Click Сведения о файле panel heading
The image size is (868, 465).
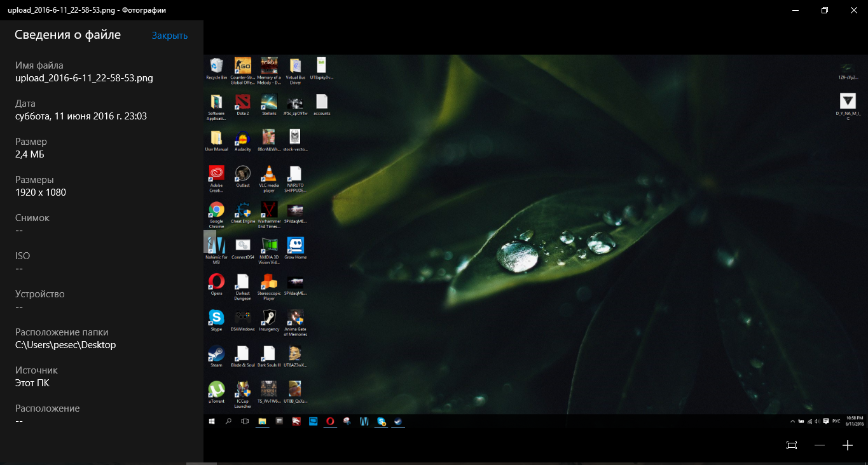[x=68, y=35]
